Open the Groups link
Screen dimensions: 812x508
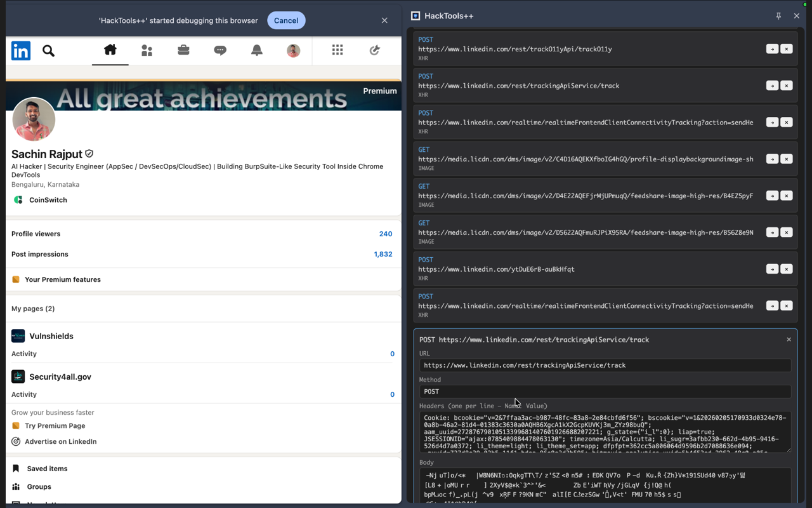39,487
